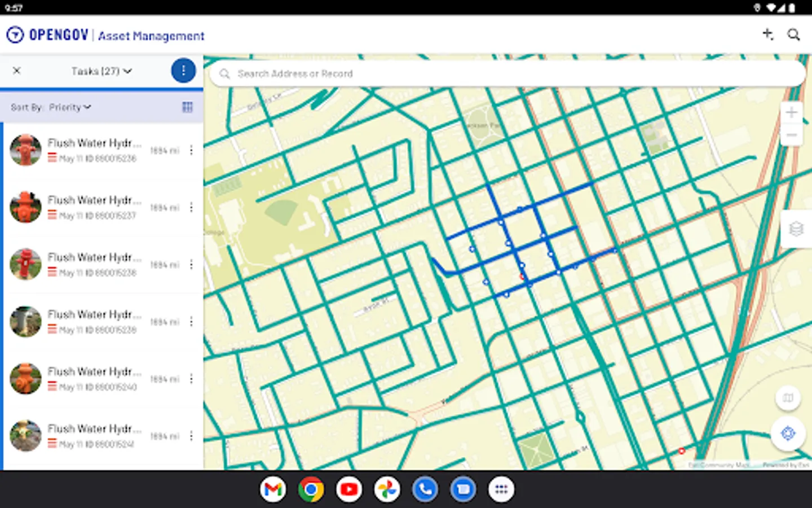Tap the basemap map icon button
This screenshot has height=508, width=812.
coord(788,398)
